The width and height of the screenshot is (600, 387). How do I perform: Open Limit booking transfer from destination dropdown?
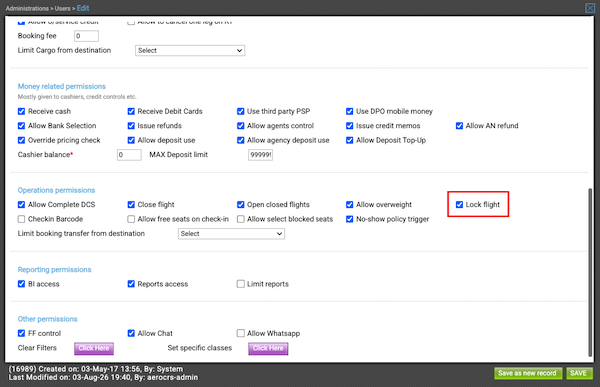point(231,234)
